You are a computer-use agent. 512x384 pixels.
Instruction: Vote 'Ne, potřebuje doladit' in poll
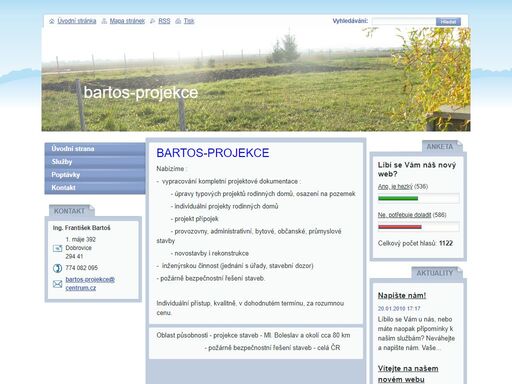(404, 215)
